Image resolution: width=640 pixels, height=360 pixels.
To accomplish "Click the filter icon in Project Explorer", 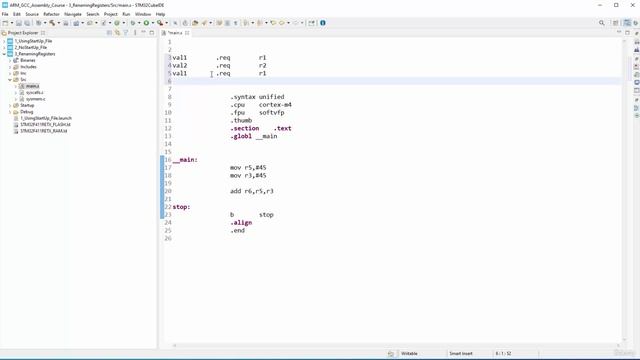I will point(126,33).
